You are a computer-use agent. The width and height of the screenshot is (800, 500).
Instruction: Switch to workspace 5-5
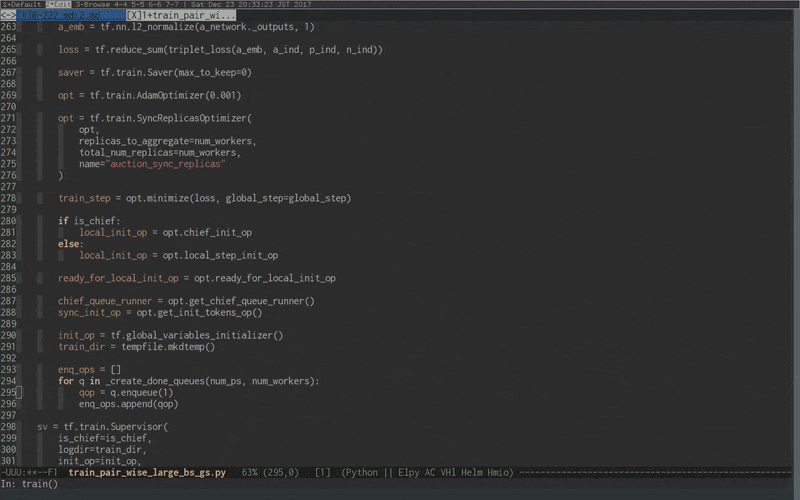click(138, 4)
